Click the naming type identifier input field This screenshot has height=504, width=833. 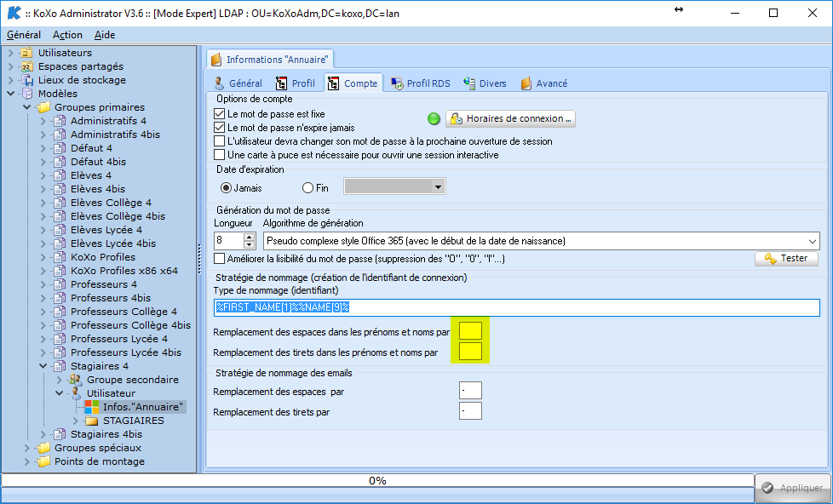[x=516, y=307]
